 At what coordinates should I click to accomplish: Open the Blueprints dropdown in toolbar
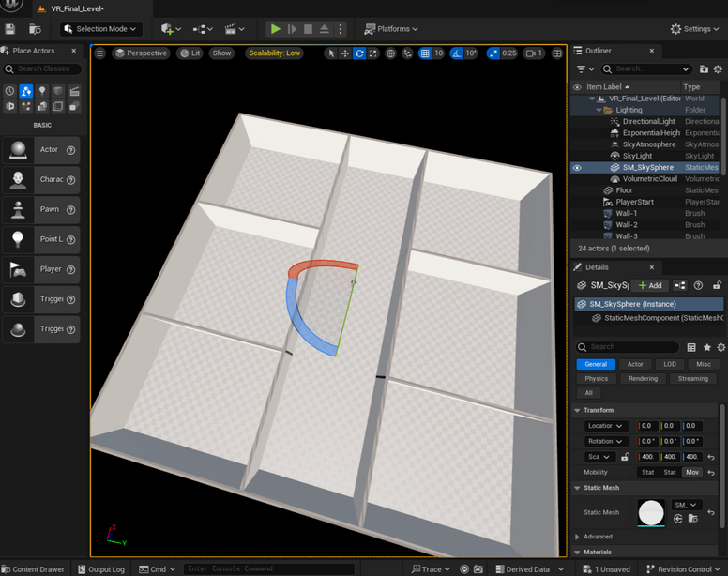coord(203,29)
